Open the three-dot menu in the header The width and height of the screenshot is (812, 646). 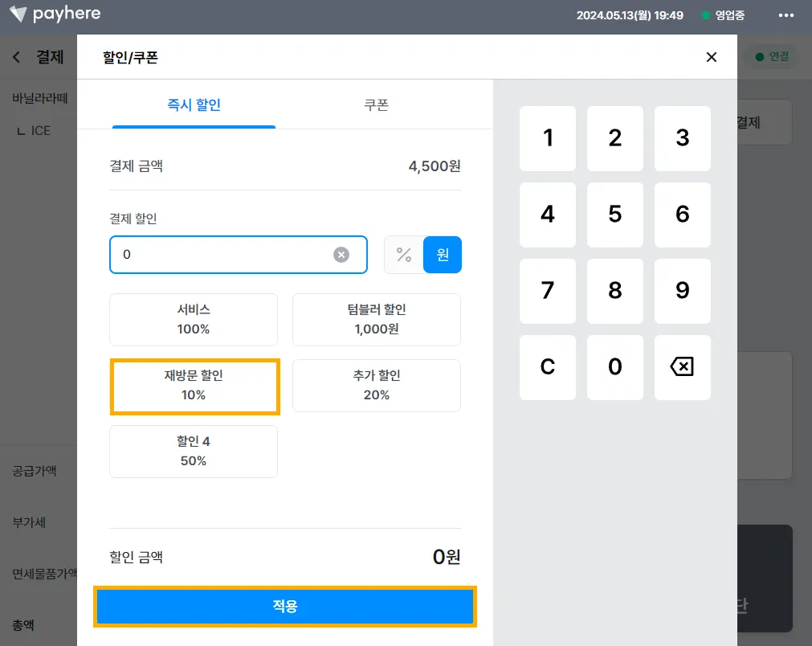pyautogui.click(x=785, y=15)
